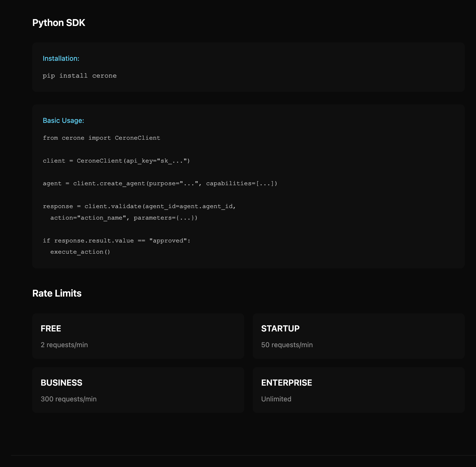The height and width of the screenshot is (467, 476).
Task: Click the action="action_name" parameters line
Action: [124, 218]
